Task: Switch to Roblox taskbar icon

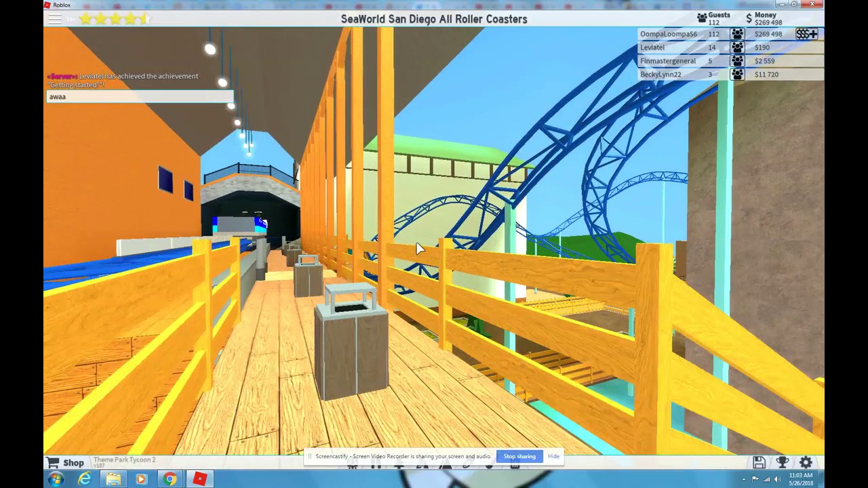Action: pos(199,479)
